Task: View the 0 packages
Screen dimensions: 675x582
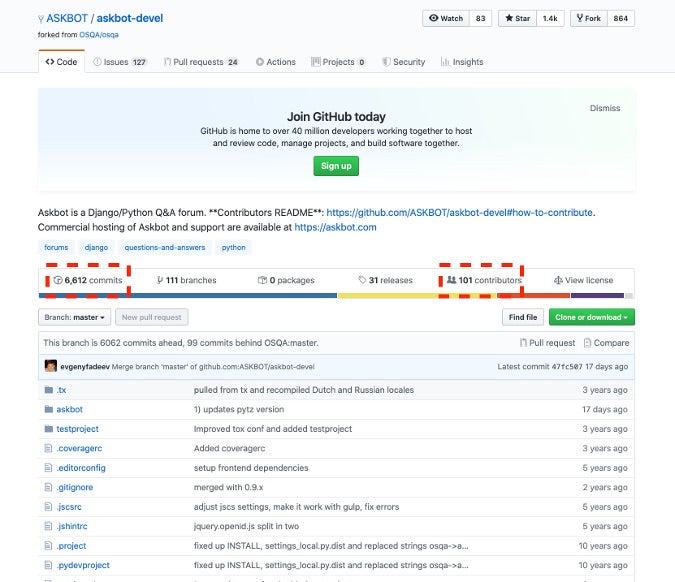Action: (x=286, y=280)
